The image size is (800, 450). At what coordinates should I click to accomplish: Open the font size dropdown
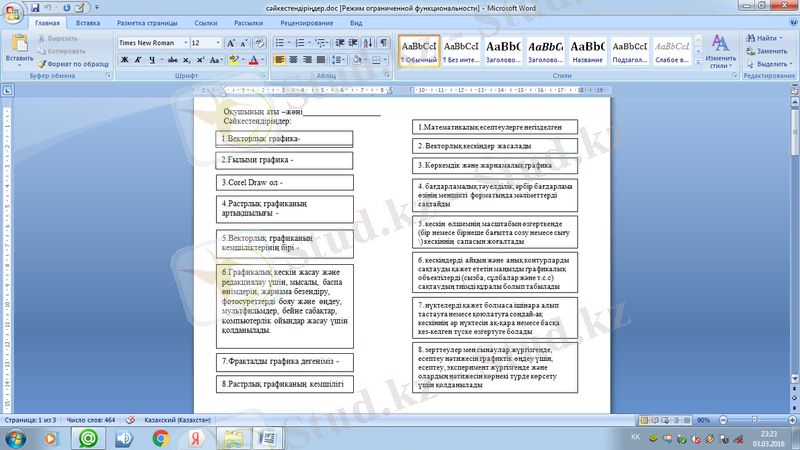(218, 43)
